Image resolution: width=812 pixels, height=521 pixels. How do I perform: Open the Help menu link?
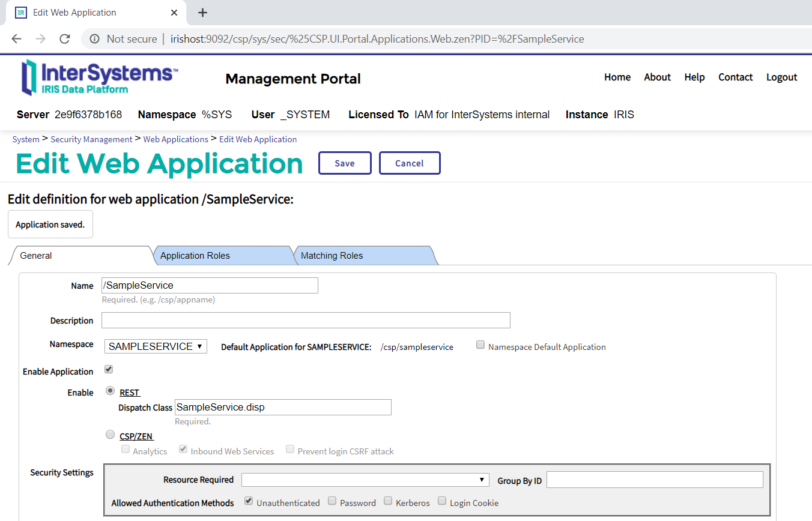click(x=694, y=77)
